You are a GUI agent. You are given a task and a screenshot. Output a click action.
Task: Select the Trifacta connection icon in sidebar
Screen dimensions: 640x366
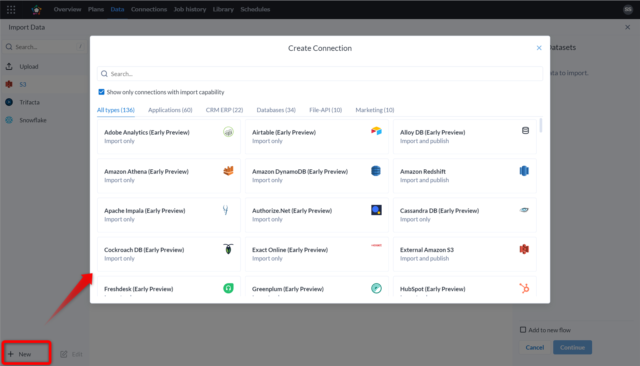point(9,102)
